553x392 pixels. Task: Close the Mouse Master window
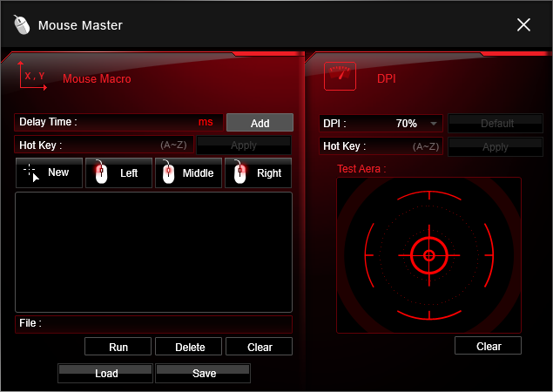(523, 24)
